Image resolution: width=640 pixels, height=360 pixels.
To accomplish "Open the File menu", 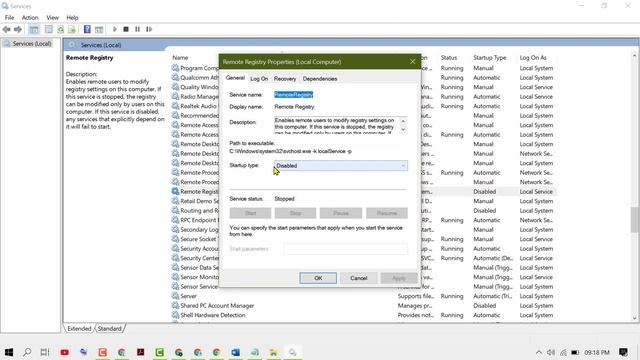I will (9, 18).
